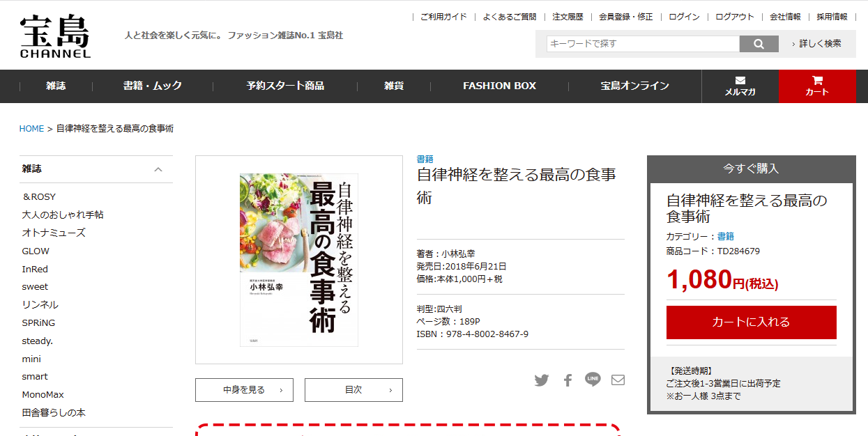Click the 1,080円(税込) price
The image size is (868, 436).
click(722, 280)
